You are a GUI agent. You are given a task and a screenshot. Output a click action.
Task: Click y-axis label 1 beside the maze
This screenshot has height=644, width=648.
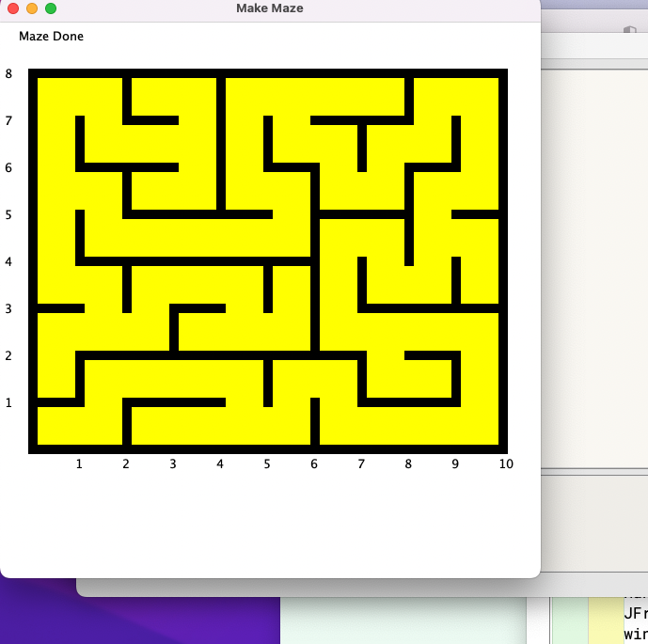tap(9, 402)
